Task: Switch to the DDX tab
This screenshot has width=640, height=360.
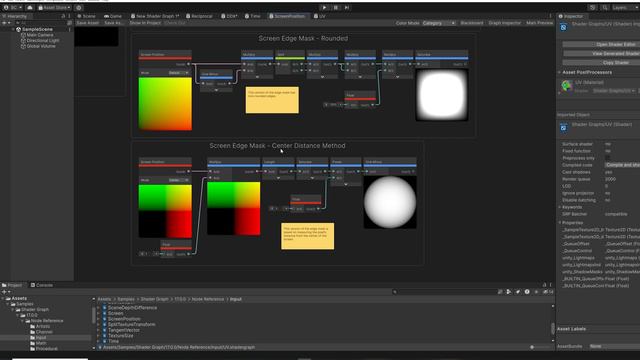Action: (229, 16)
